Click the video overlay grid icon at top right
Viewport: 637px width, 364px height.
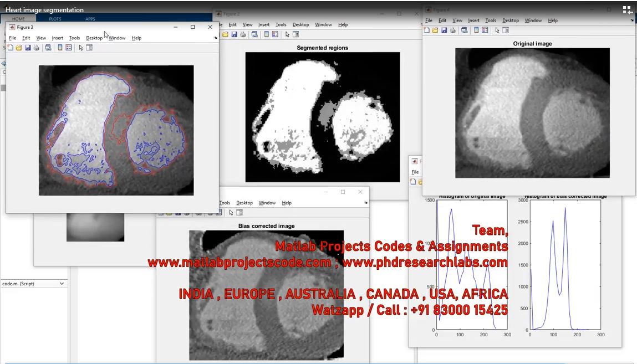pos(627,9)
